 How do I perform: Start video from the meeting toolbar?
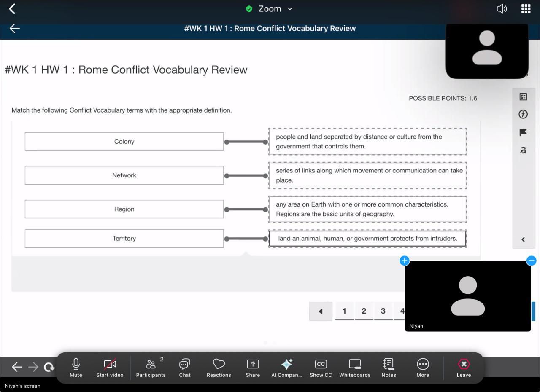tap(110, 368)
